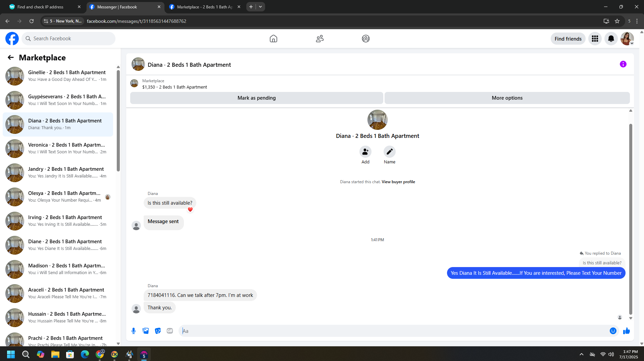Send a thumbs-up like
644x361 pixels.
[x=627, y=331]
